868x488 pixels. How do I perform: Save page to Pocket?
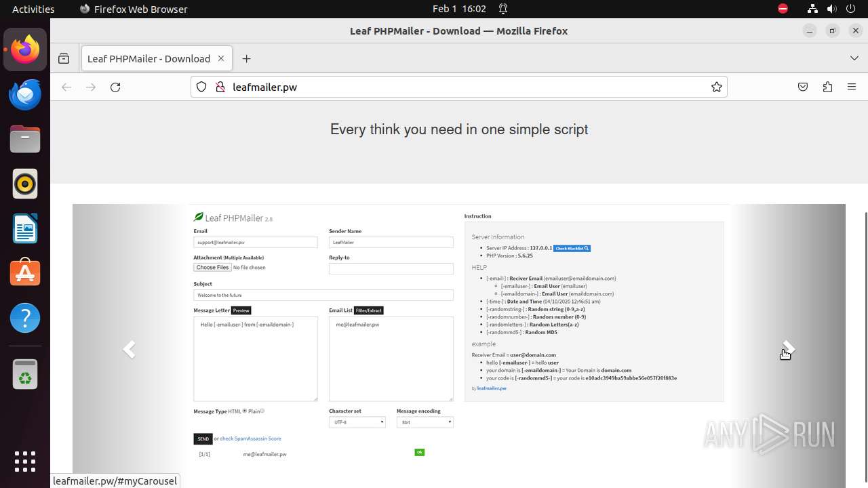(803, 87)
